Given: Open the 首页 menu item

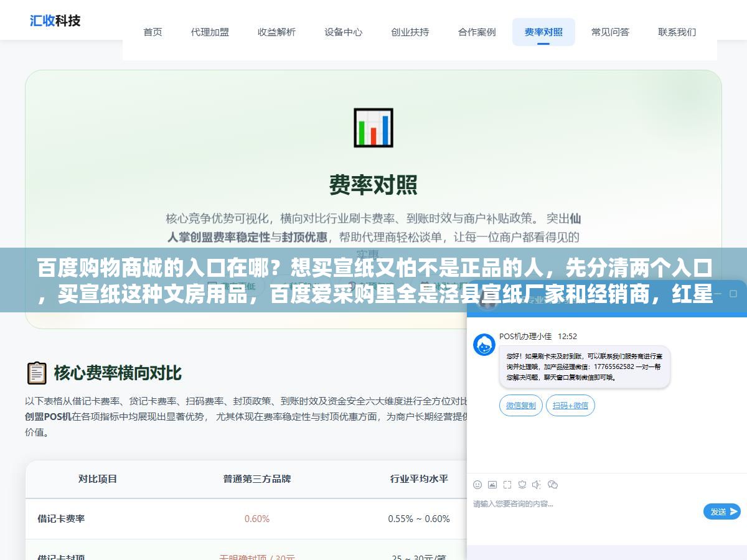Looking at the screenshot, I should pyautogui.click(x=153, y=32).
